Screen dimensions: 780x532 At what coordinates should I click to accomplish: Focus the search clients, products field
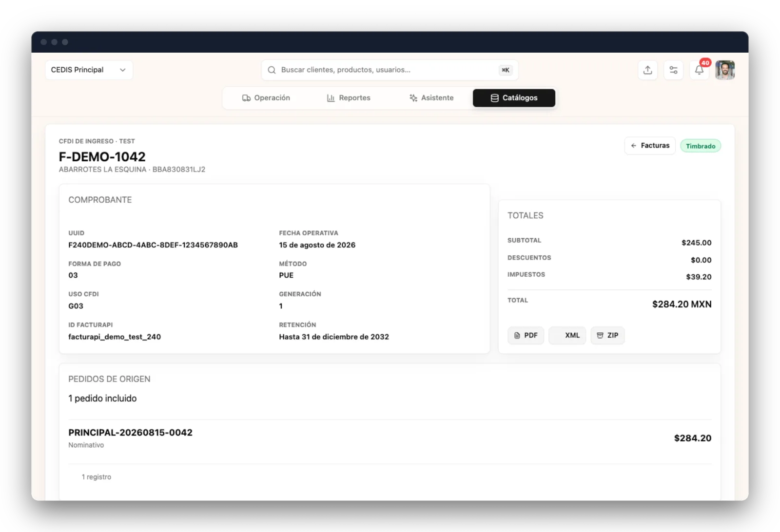pyautogui.click(x=390, y=70)
